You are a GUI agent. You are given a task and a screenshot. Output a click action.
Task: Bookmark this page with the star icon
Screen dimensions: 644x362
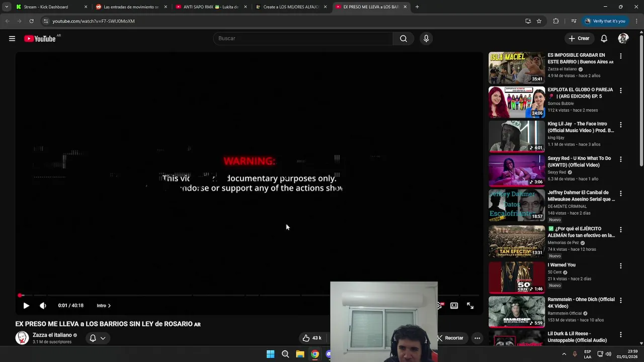(539, 21)
